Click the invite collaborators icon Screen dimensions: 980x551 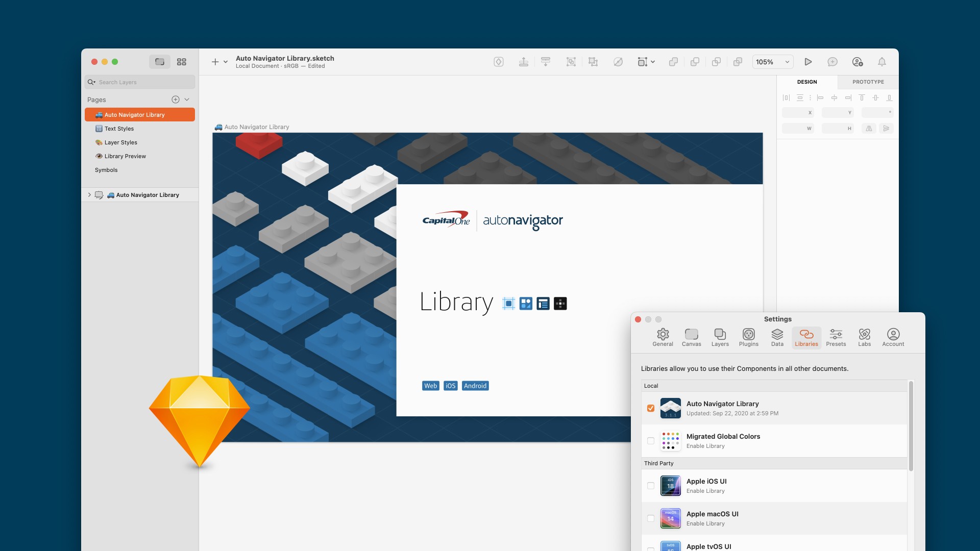point(857,62)
